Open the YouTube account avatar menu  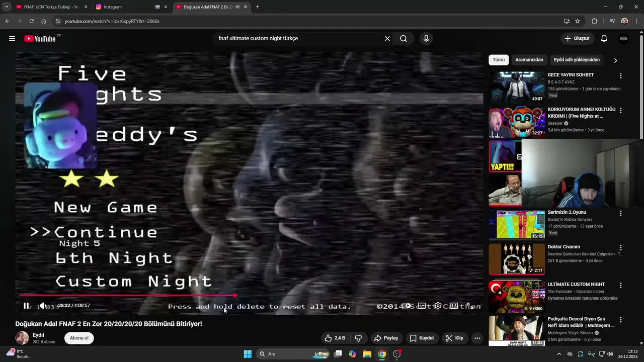tap(623, 39)
